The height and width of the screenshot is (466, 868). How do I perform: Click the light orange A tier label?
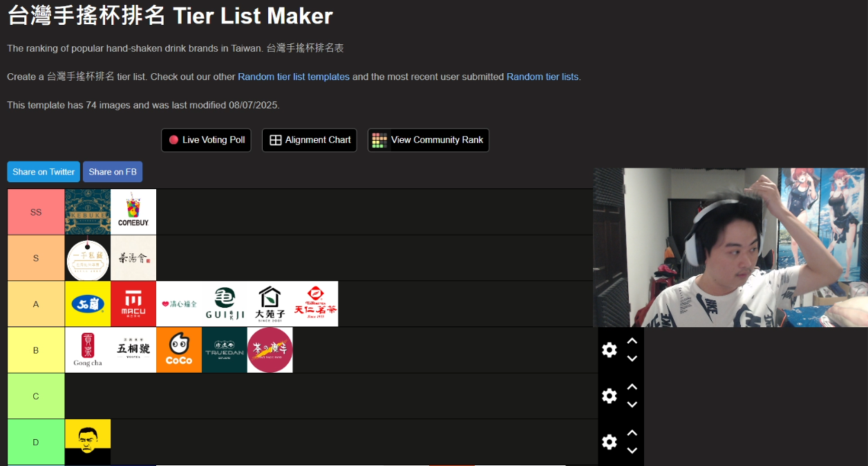[x=36, y=304]
